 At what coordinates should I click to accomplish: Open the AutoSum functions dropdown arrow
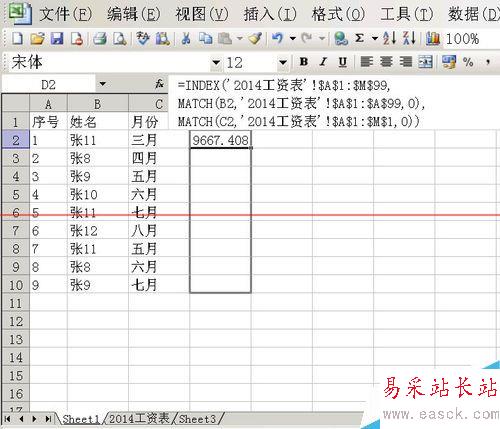[x=375, y=39]
